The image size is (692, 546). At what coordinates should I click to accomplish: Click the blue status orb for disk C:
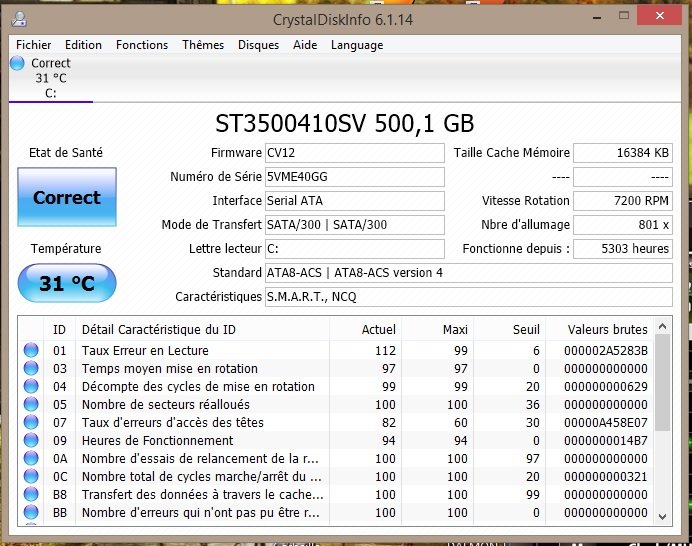coord(17,63)
